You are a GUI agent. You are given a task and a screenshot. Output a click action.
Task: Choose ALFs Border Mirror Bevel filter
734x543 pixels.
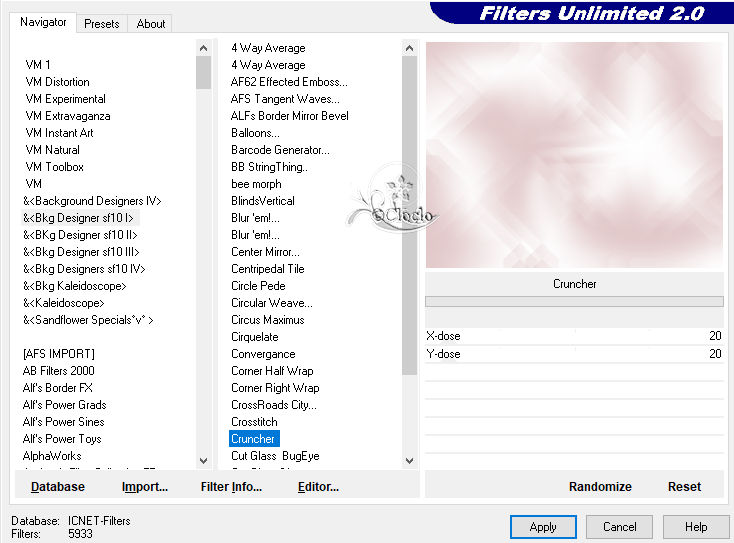(x=290, y=116)
